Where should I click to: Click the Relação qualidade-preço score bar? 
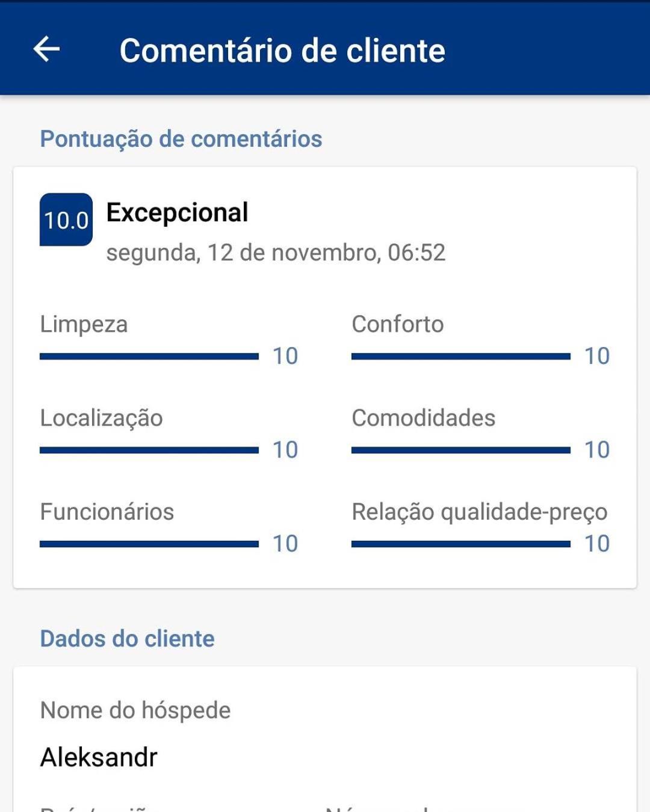tap(461, 544)
